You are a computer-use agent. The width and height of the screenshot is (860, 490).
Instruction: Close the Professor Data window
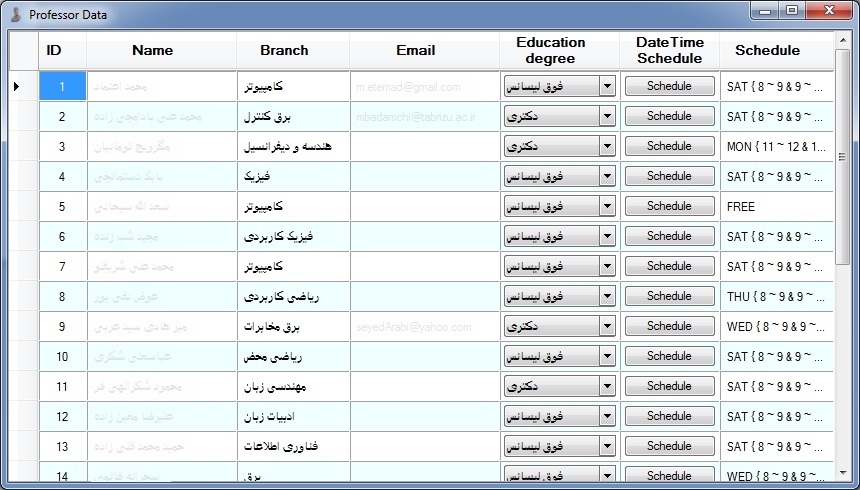(x=829, y=10)
